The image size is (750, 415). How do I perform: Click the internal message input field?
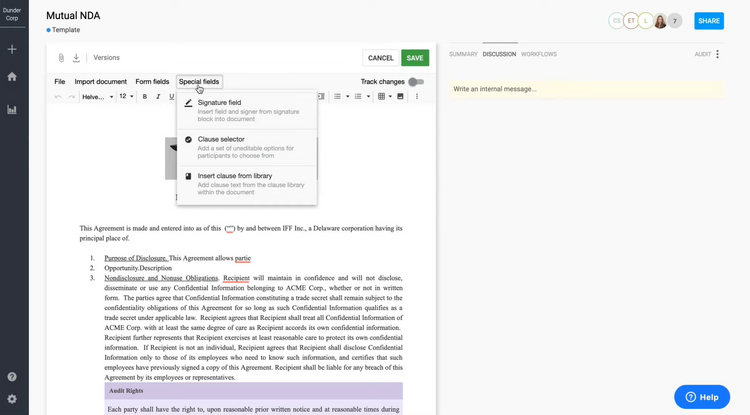586,89
